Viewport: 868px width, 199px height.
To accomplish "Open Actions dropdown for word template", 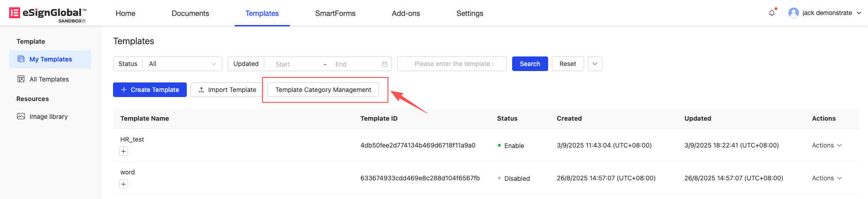I will 827,178.
